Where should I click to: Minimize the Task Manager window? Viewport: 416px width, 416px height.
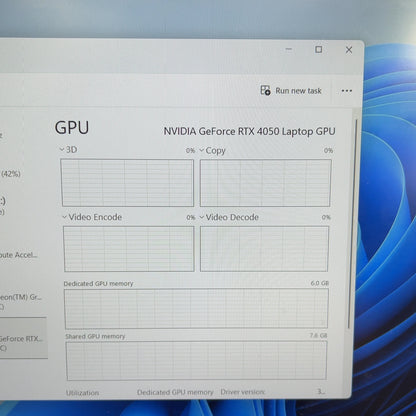[289, 49]
